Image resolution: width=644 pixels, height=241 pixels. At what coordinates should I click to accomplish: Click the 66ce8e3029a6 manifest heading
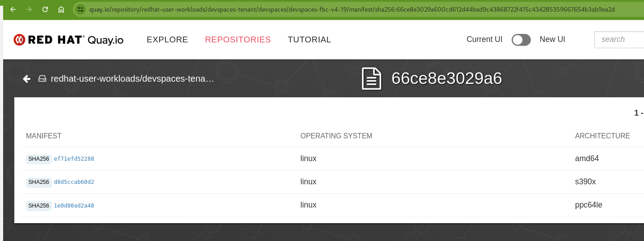point(446,79)
